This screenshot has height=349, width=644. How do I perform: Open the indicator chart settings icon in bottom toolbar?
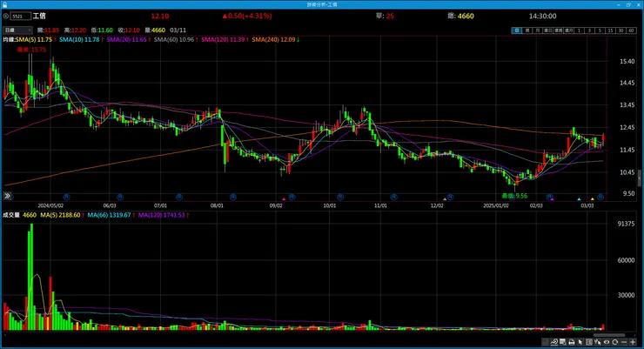point(554,342)
